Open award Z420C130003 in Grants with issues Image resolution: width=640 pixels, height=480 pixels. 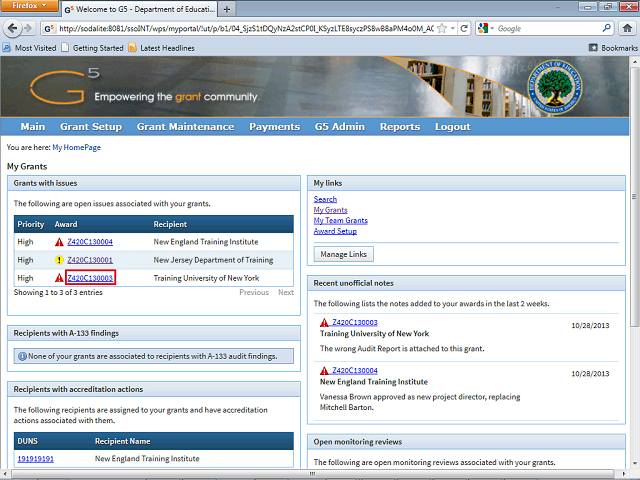point(90,278)
